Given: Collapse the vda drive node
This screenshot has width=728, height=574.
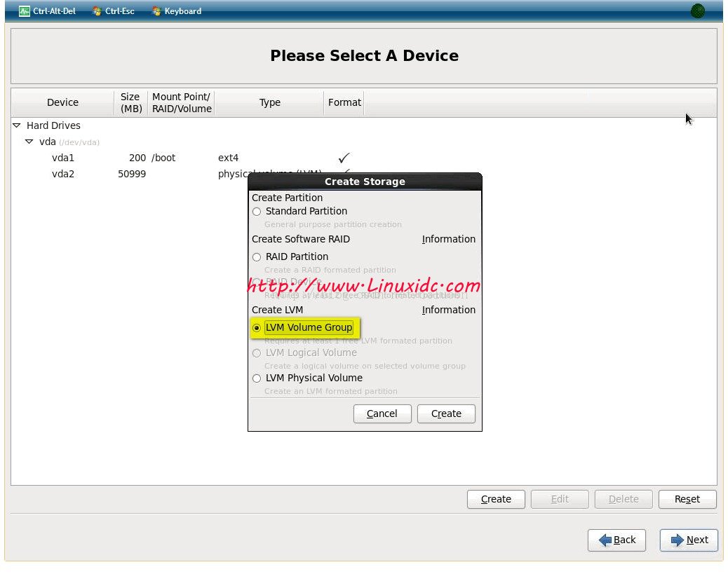Looking at the screenshot, I should (29, 142).
